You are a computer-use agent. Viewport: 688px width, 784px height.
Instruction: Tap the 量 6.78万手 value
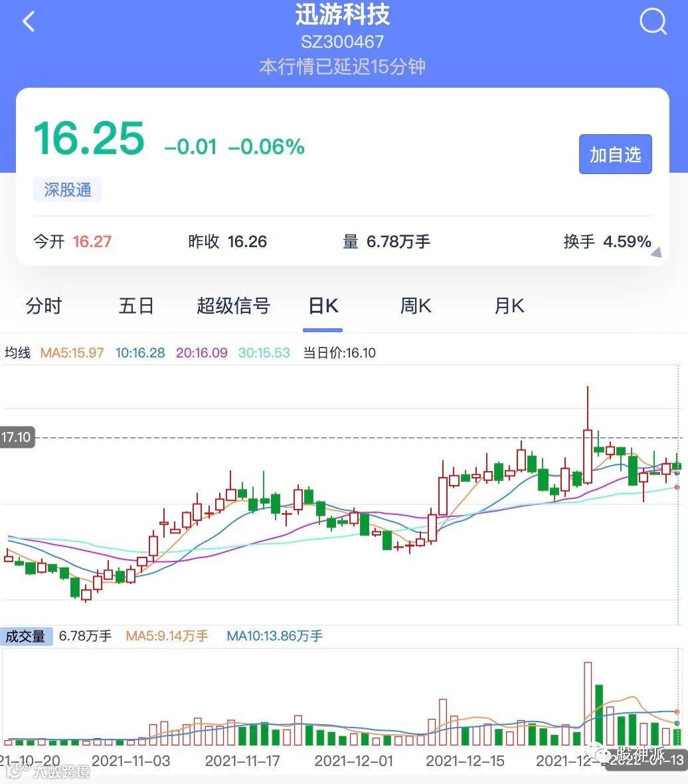coord(387,241)
